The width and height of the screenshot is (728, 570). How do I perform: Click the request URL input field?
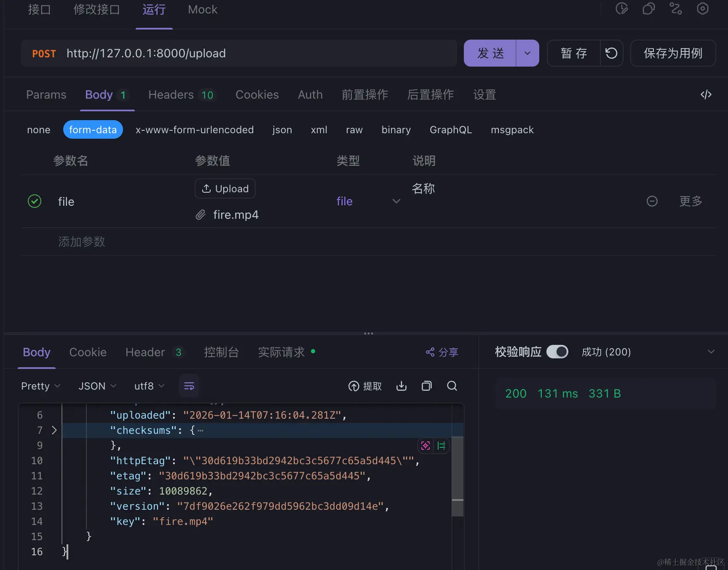[253, 53]
